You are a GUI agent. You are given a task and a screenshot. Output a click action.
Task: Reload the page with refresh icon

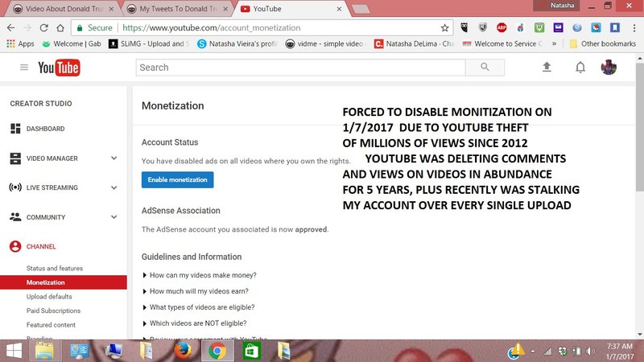pos(44,27)
